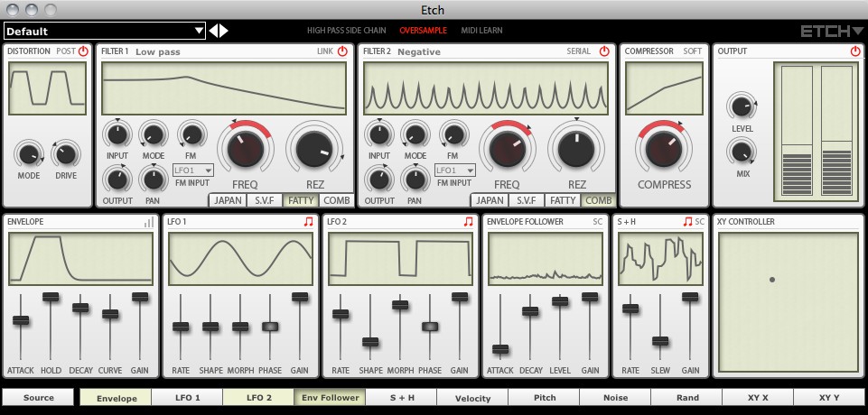Click the LFO 2 waveform display
This screenshot has width=868, height=415.
click(400, 259)
